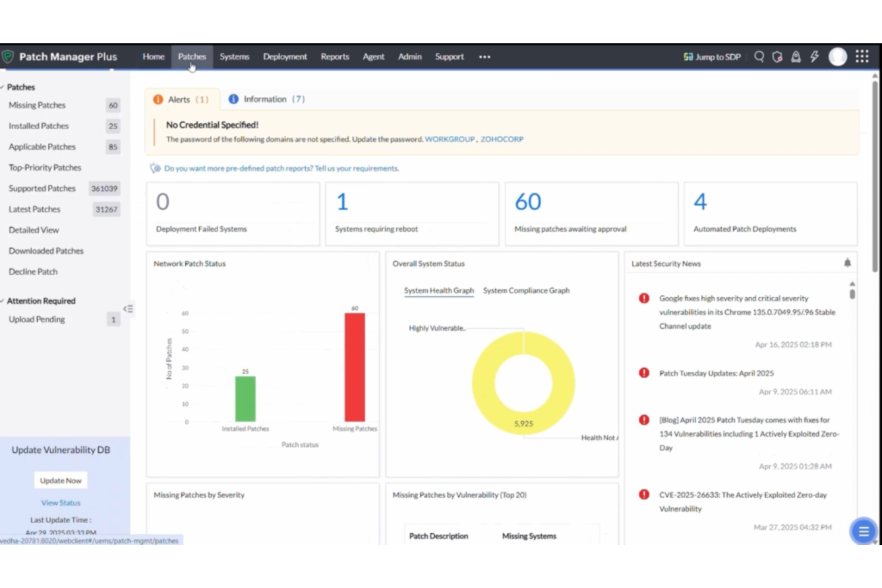Viewport: 882px width, 588px height.
Task: Open the floating chat assistant button
Action: (863, 531)
